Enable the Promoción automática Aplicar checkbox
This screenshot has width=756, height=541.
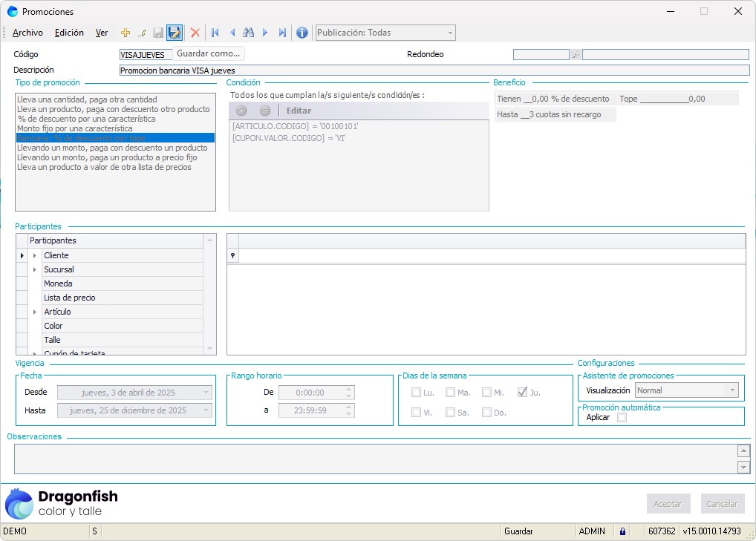622,417
